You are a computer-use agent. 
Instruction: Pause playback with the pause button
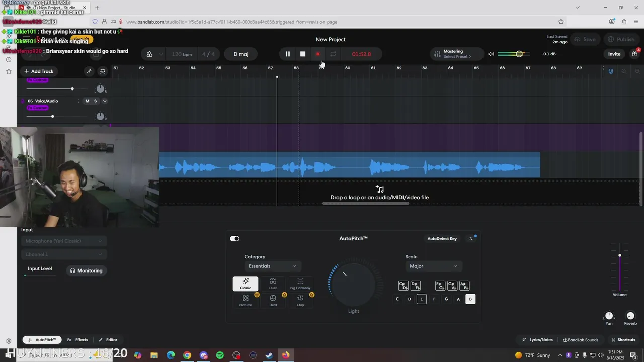(288, 54)
